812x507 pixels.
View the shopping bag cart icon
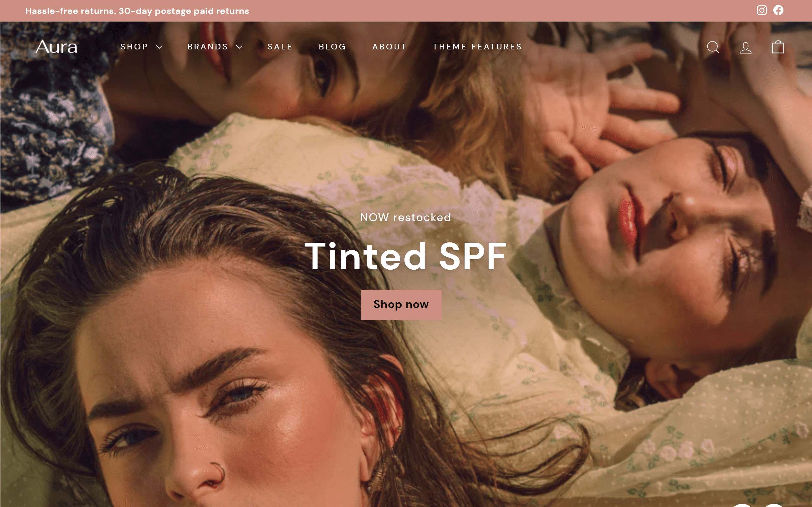[x=778, y=47]
